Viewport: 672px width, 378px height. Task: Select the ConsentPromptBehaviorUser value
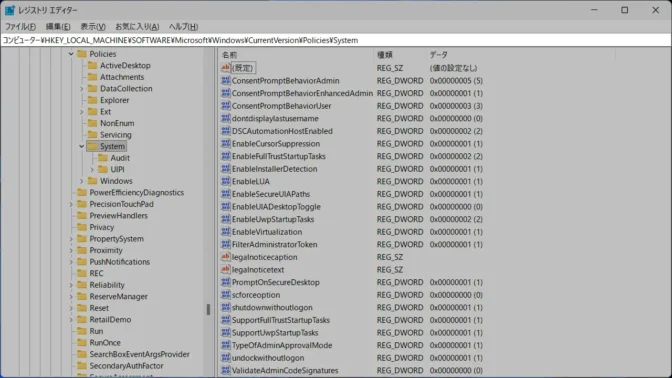(x=281, y=106)
